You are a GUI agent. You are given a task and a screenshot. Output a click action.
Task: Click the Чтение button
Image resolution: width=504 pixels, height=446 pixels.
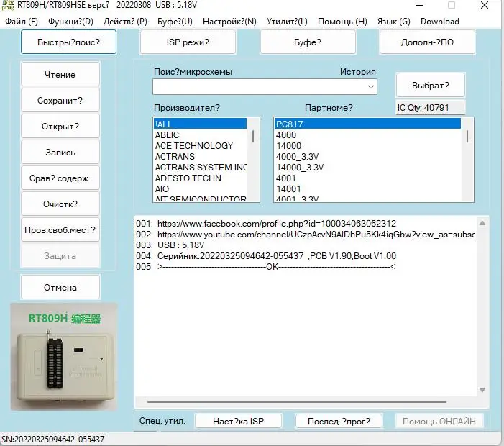(60, 74)
